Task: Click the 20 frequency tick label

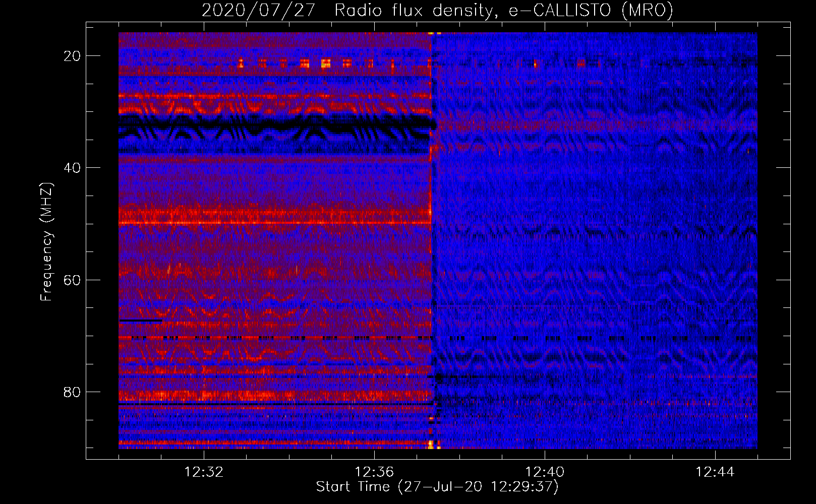Action: pyautogui.click(x=73, y=56)
